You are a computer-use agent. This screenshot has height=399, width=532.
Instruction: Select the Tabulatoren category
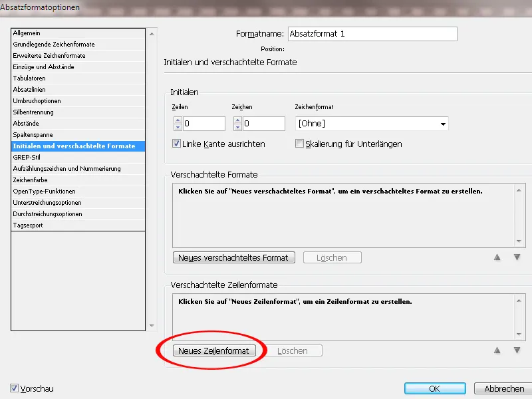pos(78,78)
